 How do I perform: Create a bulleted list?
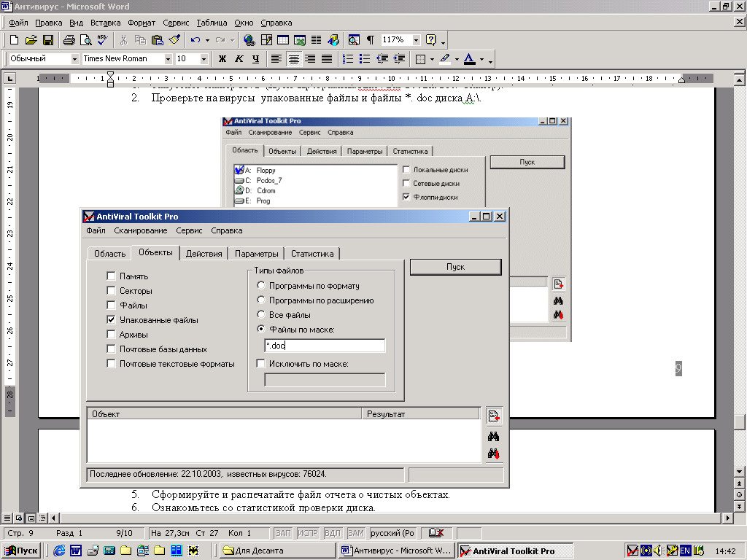(x=365, y=59)
